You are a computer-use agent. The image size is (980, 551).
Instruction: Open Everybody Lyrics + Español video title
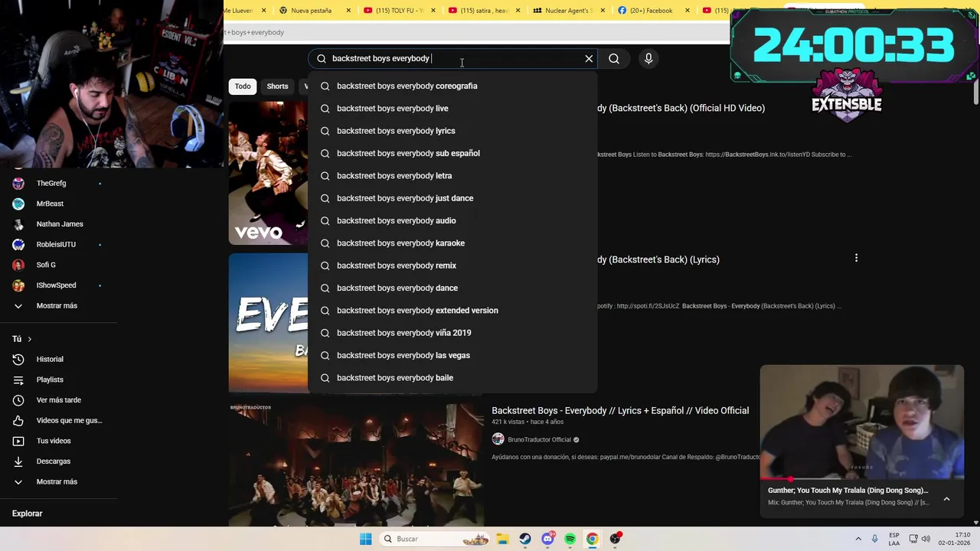pos(620,411)
